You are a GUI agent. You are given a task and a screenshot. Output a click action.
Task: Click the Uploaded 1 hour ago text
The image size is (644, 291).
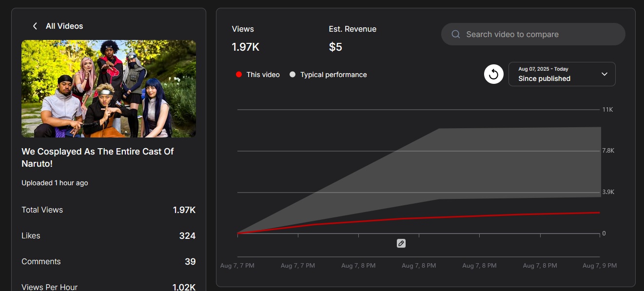55,183
